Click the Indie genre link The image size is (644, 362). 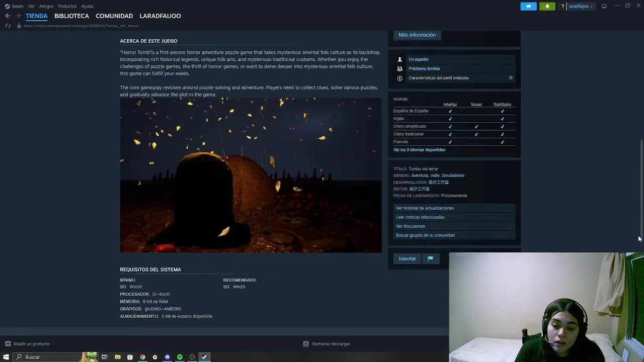[x=435, y=175]
